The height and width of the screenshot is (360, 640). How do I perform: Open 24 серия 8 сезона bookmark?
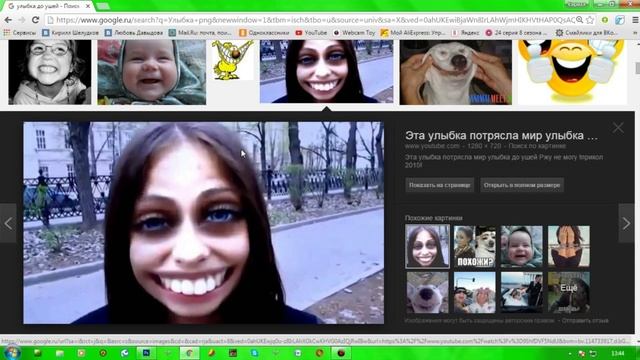point(516,32)
